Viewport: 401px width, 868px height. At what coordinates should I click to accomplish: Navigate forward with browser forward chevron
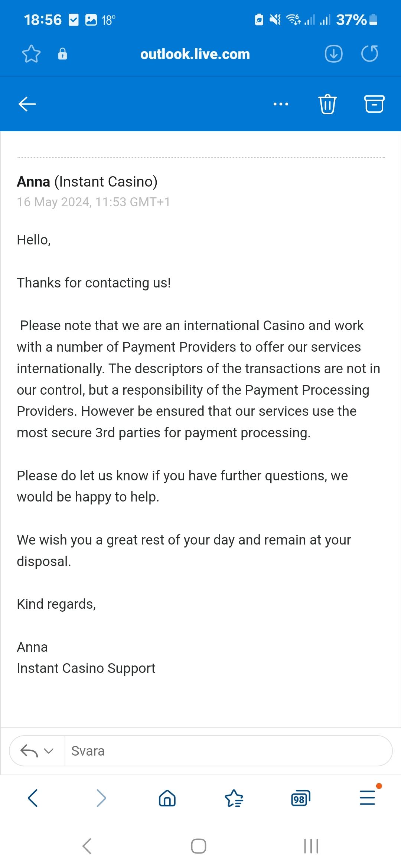(x=101, y=798)
